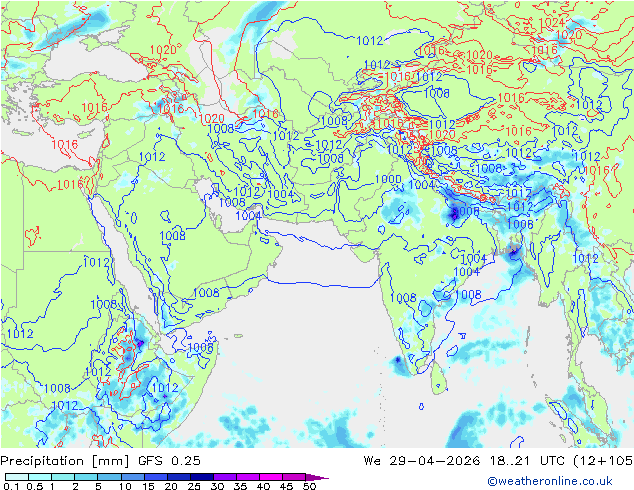Click the red '1024' isobar label
The image size is (634, 490).
pos(552,23)
